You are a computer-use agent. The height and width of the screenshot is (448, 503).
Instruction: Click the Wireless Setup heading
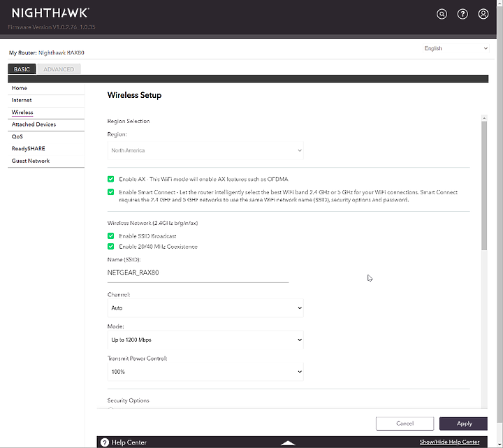pos(134,95)
